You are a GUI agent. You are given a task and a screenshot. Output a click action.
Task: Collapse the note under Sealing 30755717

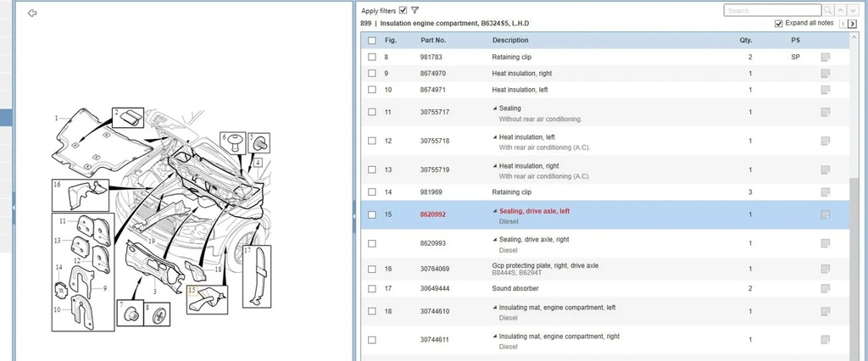point(495,108)
